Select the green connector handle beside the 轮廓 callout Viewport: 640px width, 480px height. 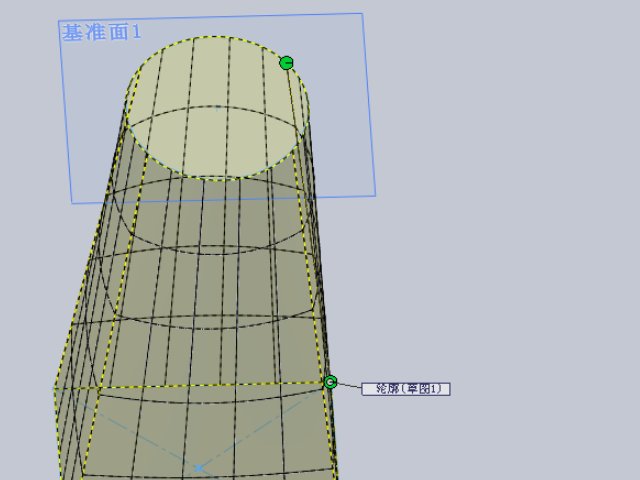click(x=330, y=382)
